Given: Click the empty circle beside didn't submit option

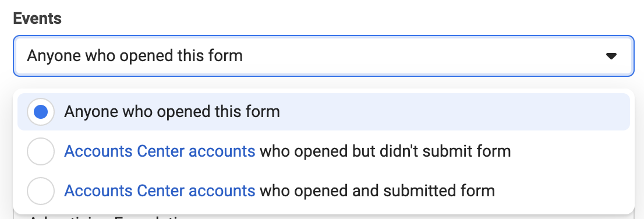Looking at the screenshot, I should pyautogui.click(x=41, y=151).
